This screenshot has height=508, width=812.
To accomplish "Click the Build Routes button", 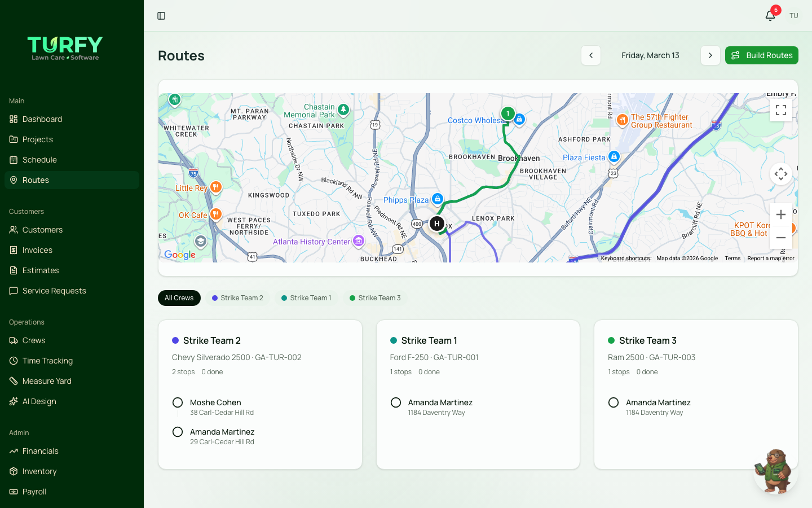I will click(x=762, y=55).
